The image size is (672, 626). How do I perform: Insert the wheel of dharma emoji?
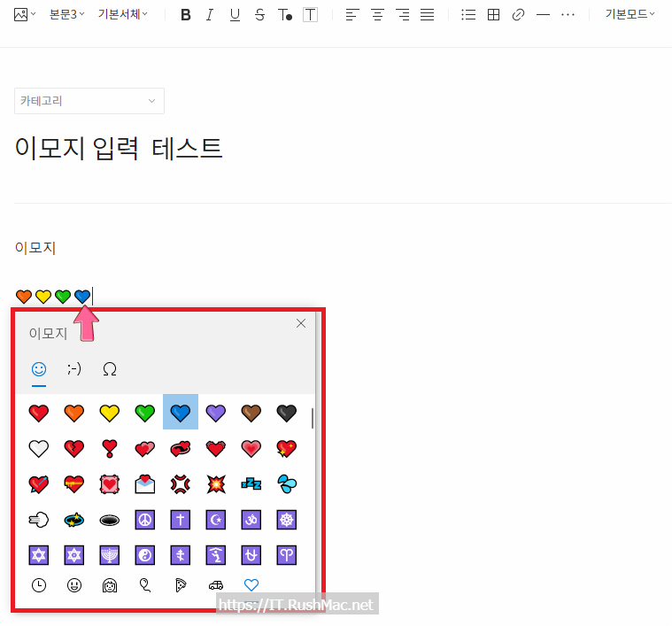[x=287, y=520]
